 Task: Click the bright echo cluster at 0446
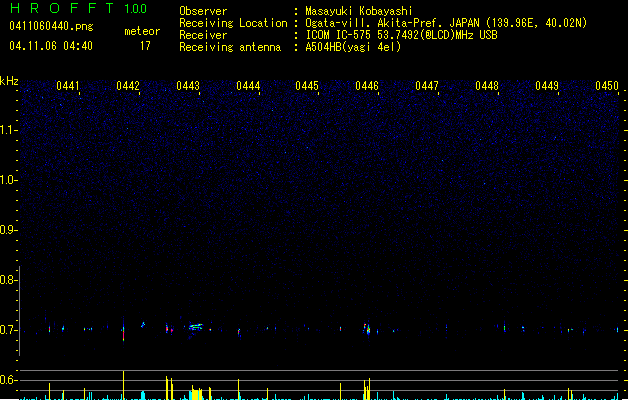(x=367, y=329)
